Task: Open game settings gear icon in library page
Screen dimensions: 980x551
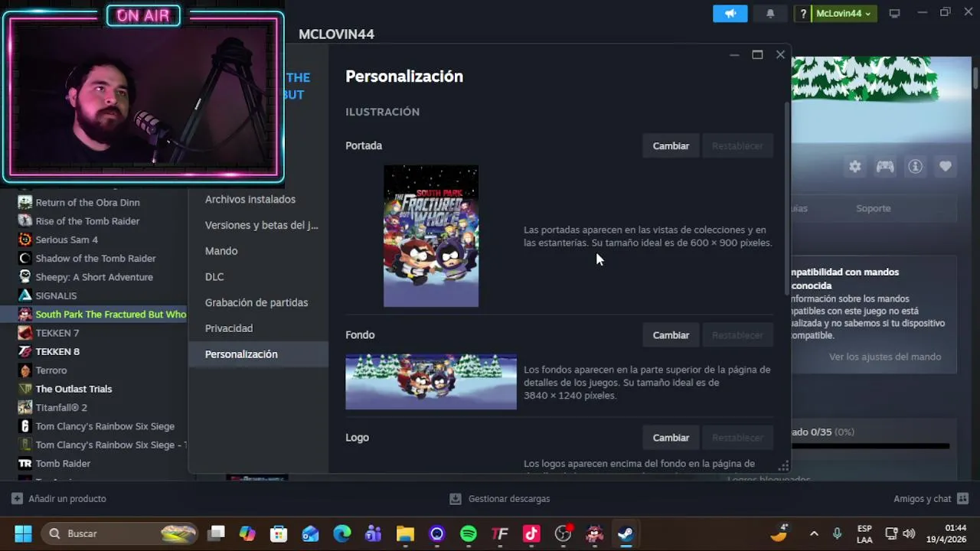Action: pos(854,166)
